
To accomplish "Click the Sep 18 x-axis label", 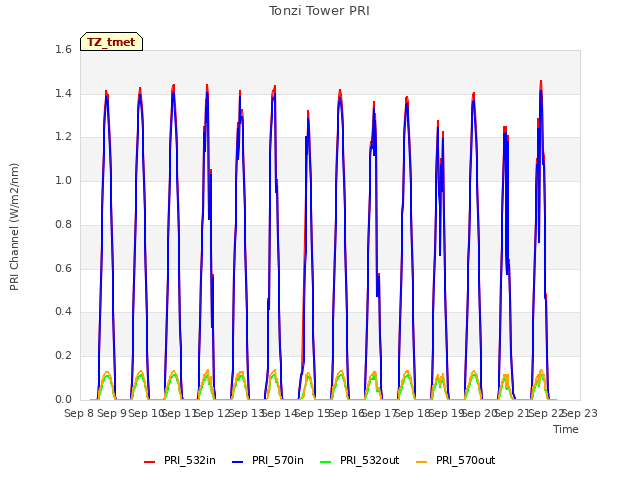I will (412, 413).
